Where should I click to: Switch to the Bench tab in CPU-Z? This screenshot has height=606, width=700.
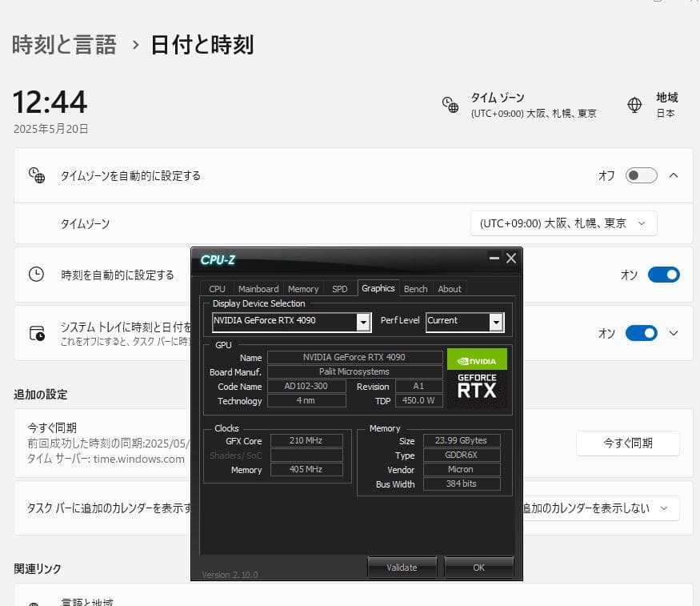pyautogui.click(x=415, y=288)
